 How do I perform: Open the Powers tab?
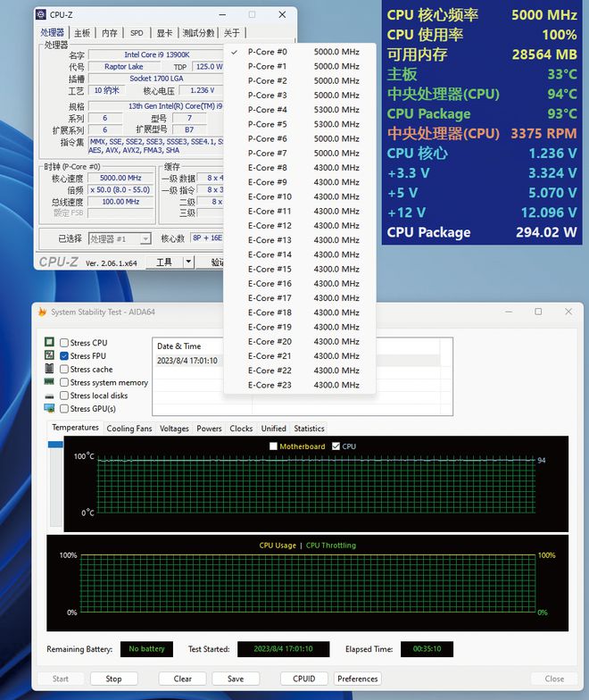[x=209, y=429]
